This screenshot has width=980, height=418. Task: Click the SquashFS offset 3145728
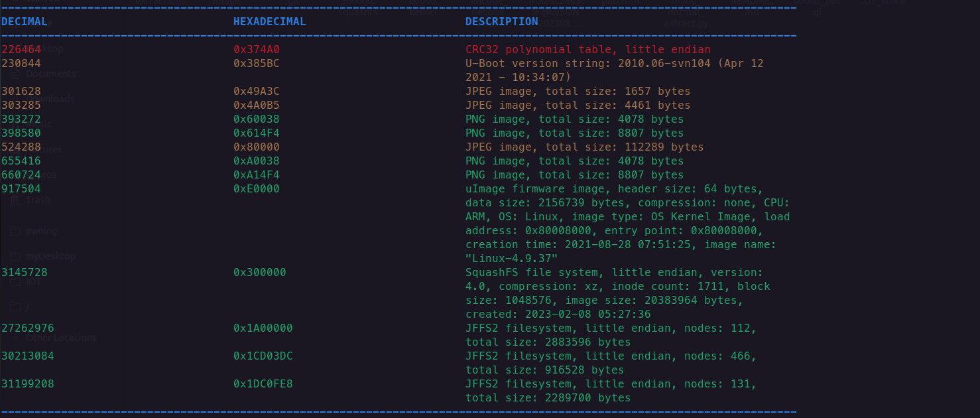pos(25,272)
